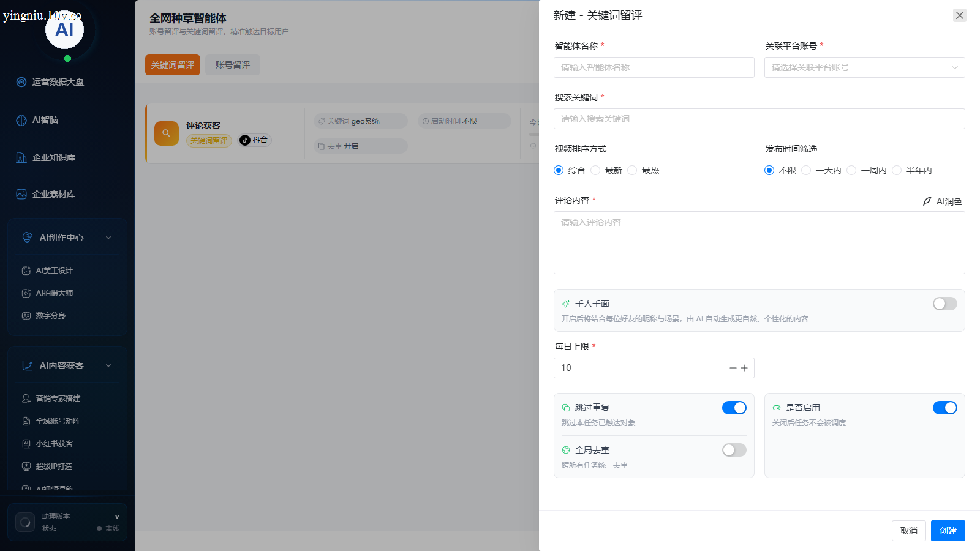Click the AI内容获客 chart icon

pyautogui.click(x=28, y=365)
